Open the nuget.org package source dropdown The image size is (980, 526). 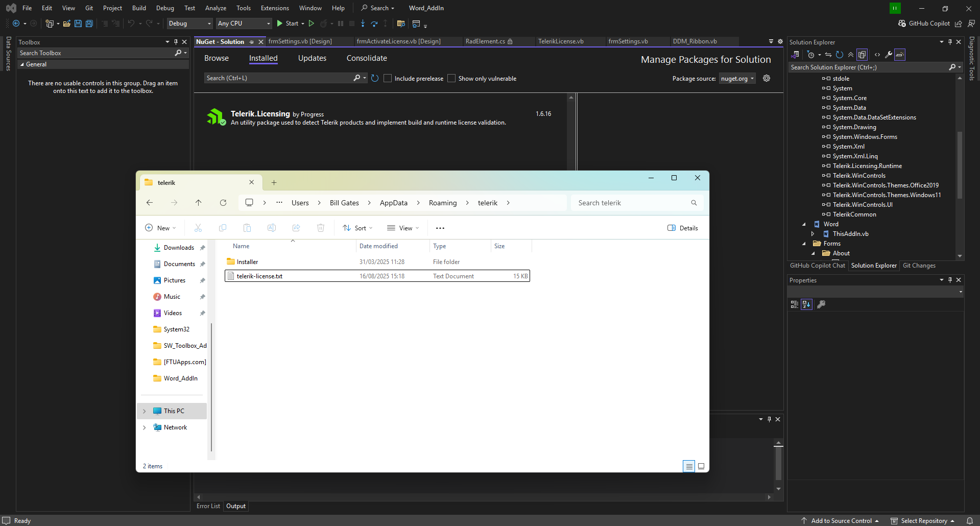(x=737, y=78)
